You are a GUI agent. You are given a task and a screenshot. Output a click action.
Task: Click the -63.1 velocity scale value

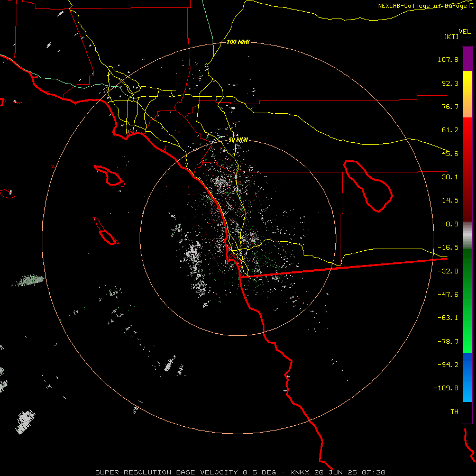[x=448, y=318]
